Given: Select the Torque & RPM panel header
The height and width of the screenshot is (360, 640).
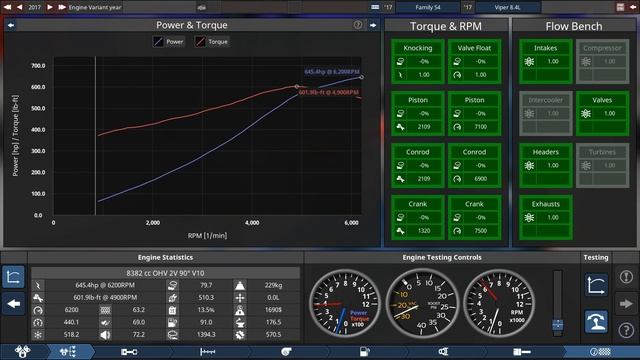Looking at the screenshot, I should click(x=446, y=26).
